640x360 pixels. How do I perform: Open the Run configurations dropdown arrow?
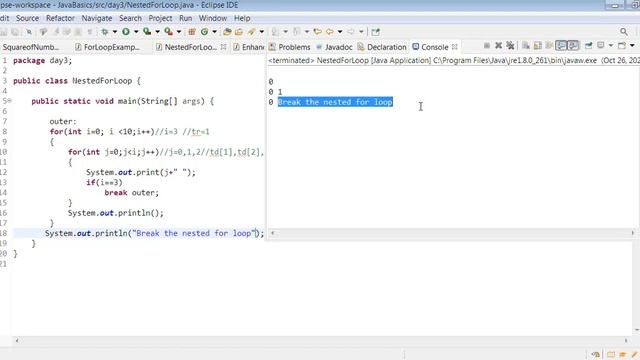pyautogui.click(x=136, y=32)
